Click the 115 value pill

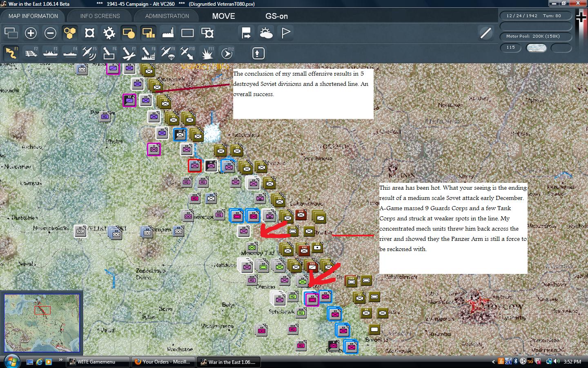[x=511, y=47]
